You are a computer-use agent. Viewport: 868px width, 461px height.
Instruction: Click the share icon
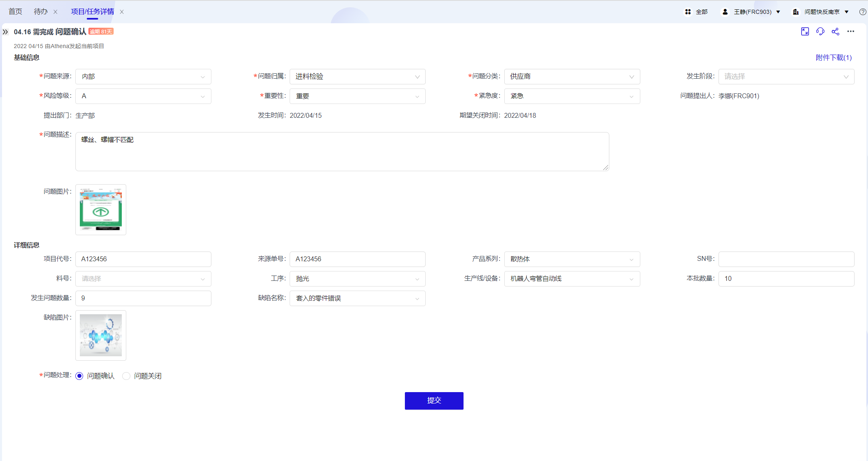point(835,31)
